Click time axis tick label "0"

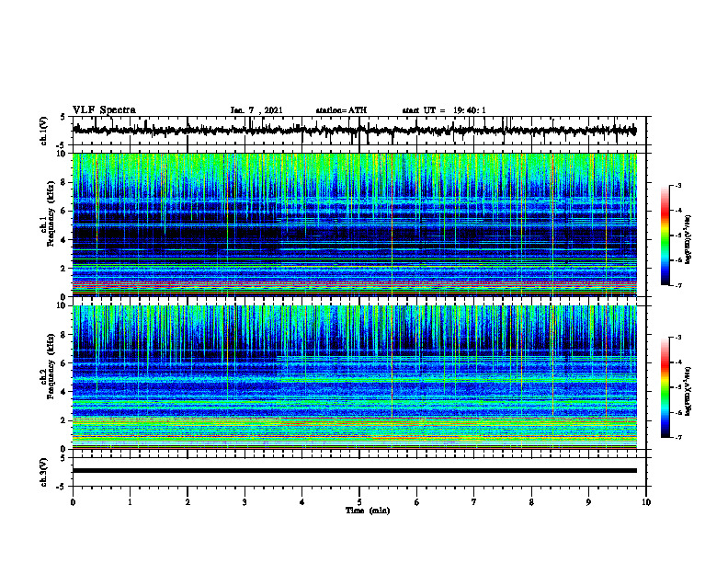[73, 502]
